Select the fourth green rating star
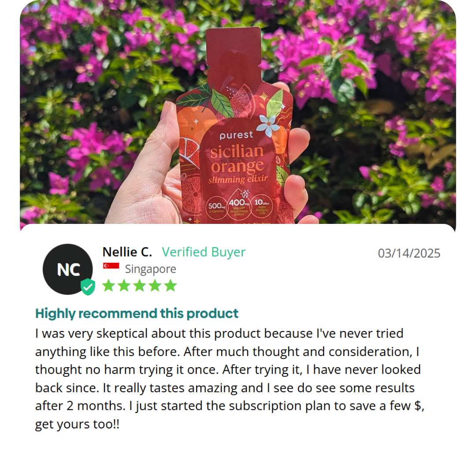Image resolution: width=476 pixels, height=476 pixels. pos(155,286)
